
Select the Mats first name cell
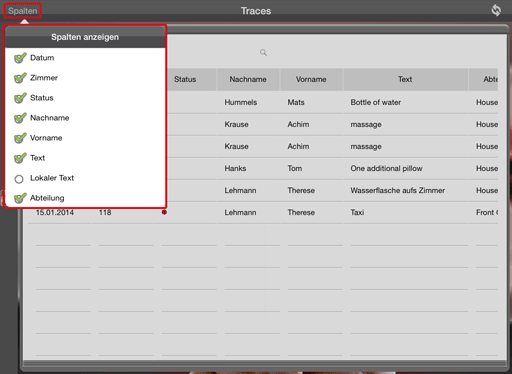[296, 102]
